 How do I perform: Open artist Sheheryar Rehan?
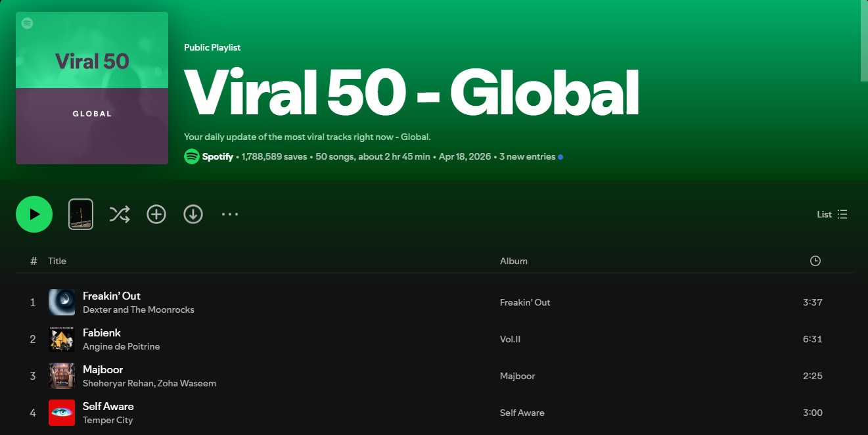(118, 383)
